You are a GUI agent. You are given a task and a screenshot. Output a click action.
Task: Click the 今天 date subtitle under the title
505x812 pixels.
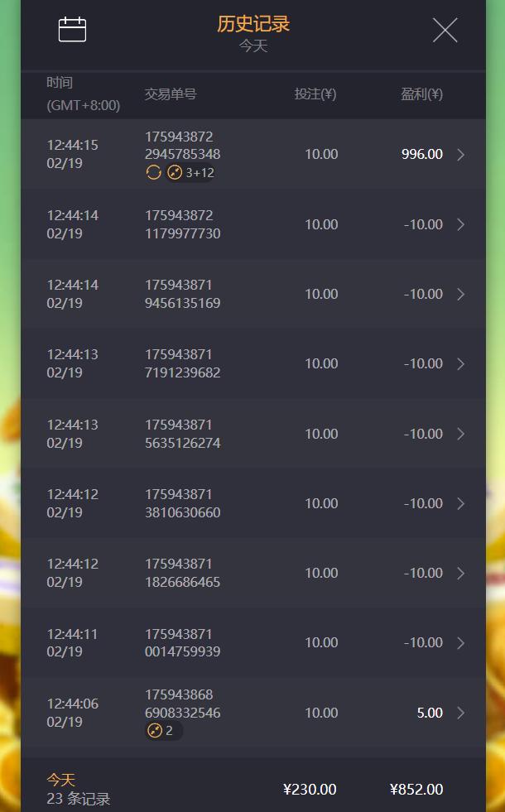(253, 46)
